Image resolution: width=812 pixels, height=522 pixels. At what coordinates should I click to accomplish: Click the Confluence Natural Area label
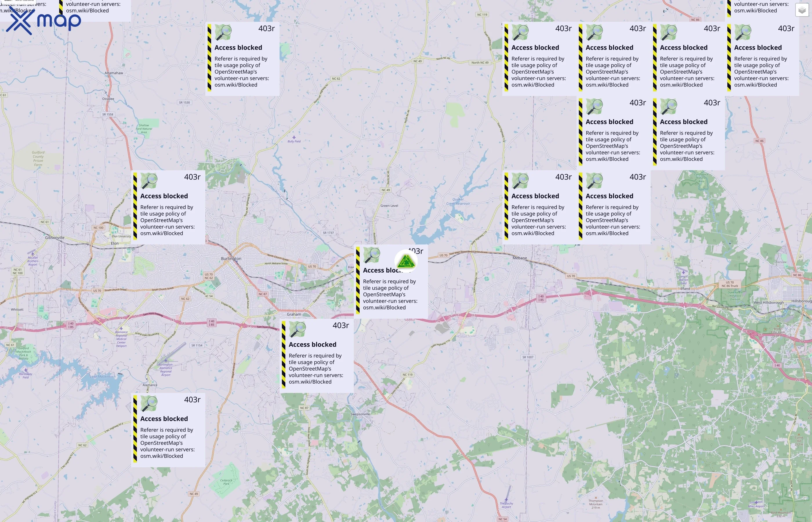coord(701,178)
